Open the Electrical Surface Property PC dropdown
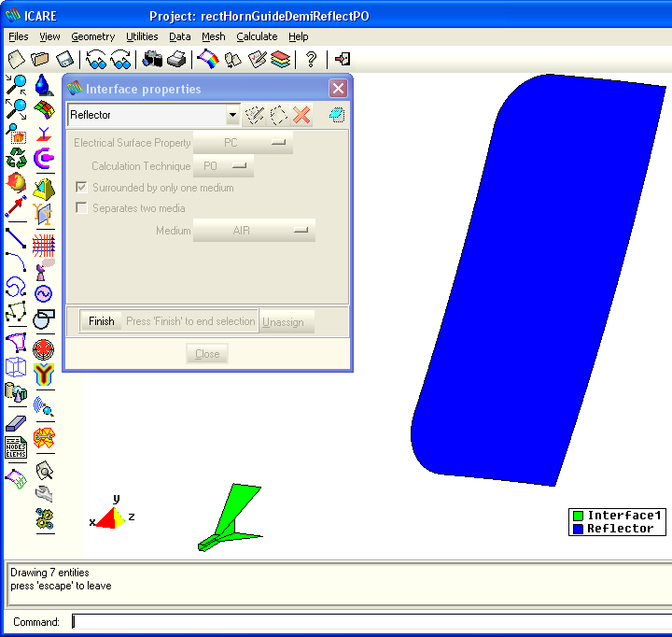 point(243,143)
